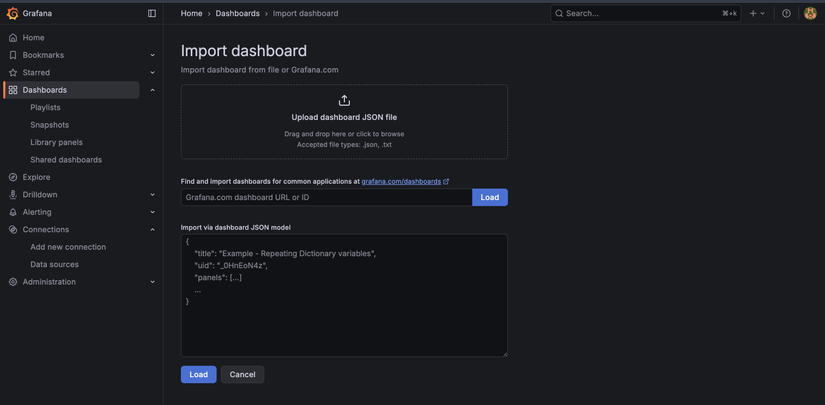Click the Dashboards grid icon
This screenshot has height=405, width=825.
click(13, 90)
